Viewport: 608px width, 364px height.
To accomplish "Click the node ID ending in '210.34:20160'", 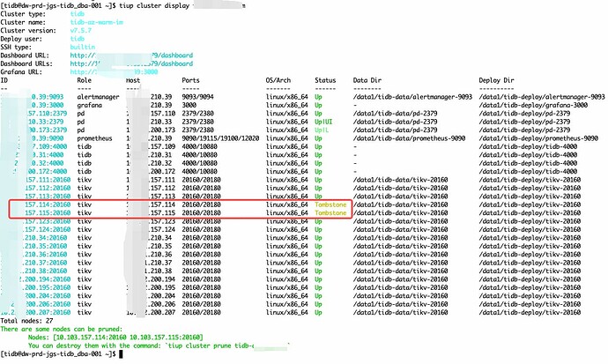I will pyautogui.click(x=46, y=238).
